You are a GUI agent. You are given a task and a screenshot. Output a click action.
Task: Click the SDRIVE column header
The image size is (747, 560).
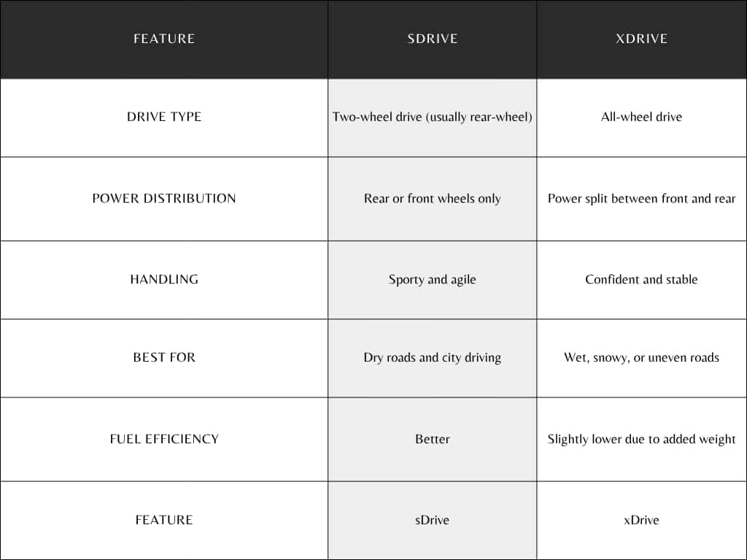pos(432,39)
